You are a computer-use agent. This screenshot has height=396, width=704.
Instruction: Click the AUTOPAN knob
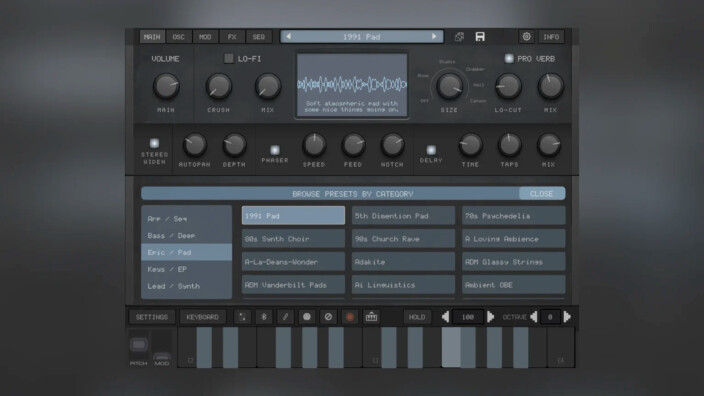[x=194, y=145]
